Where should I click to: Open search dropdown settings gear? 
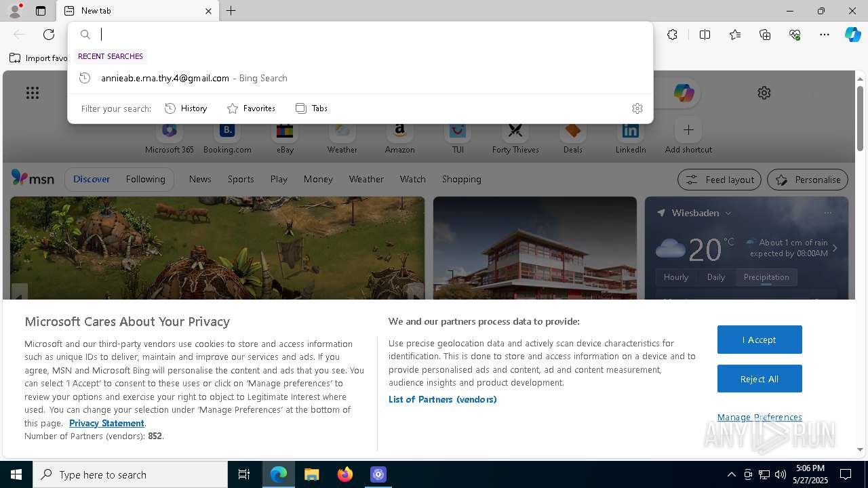coord(637,108)
